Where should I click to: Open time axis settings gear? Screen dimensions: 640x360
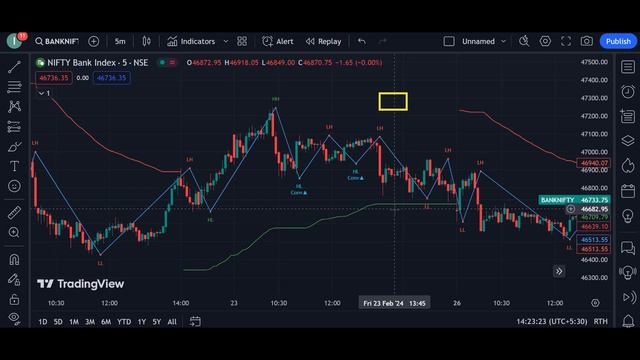pos(596,303)
